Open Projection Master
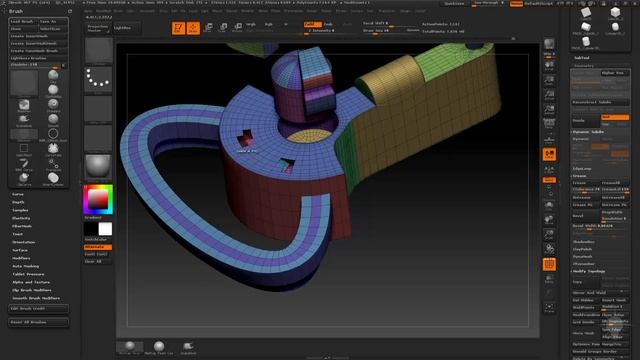Viewport: 640px width, 360px height. coord(98,28)
